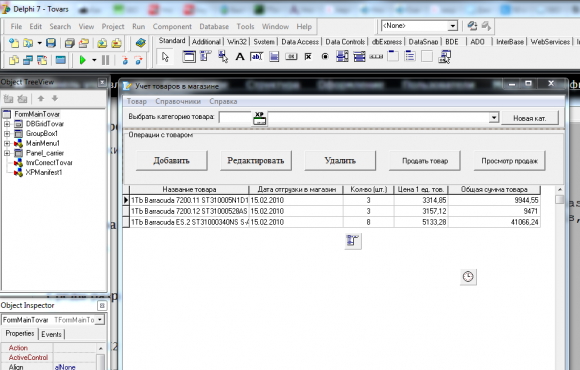
Task: Expand the Panel_carier tree node
Action: [x=7, y=153]
